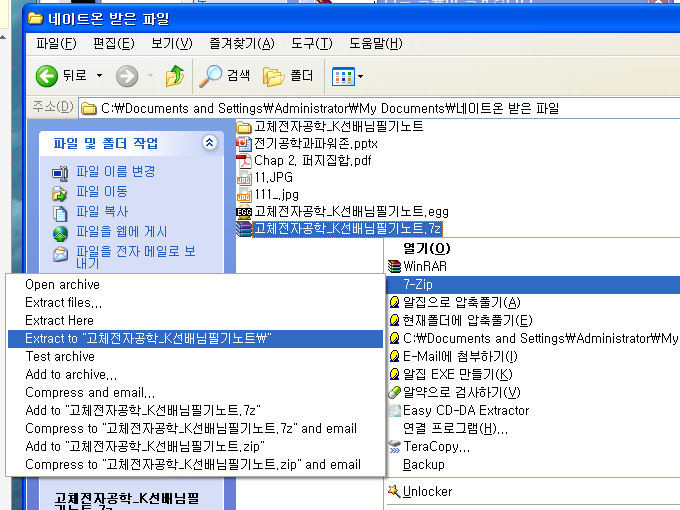Open the 보기(V) menu

click(171, 43)
